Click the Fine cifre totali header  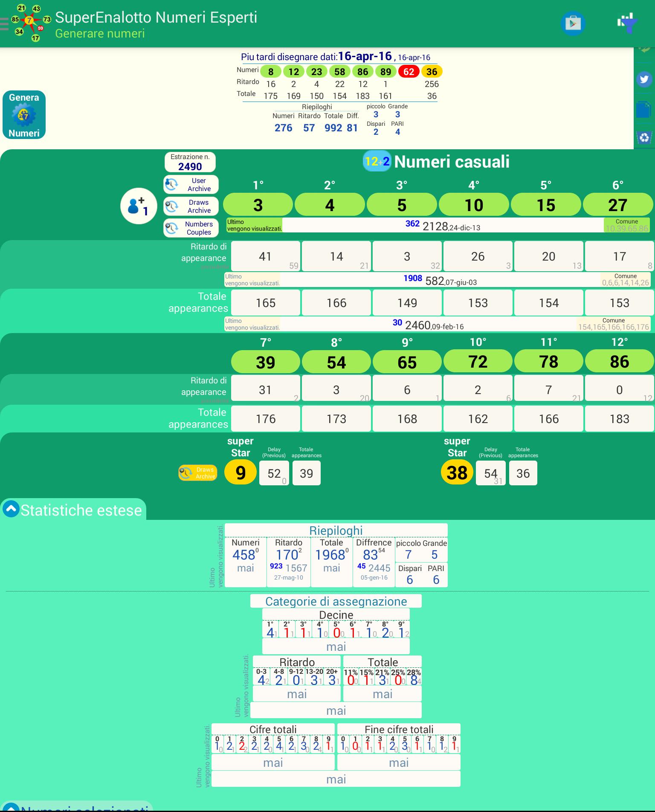click(x=399, y=729)
